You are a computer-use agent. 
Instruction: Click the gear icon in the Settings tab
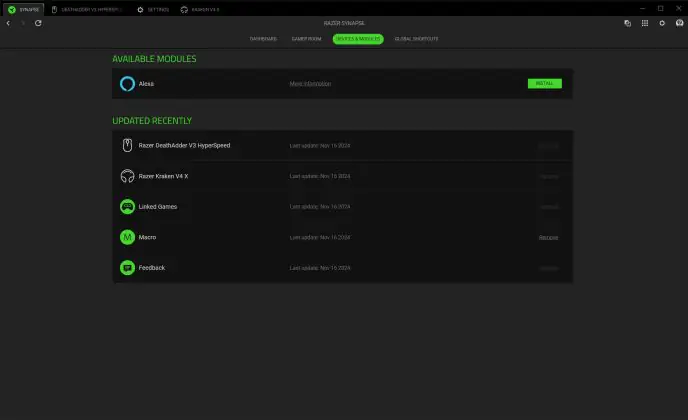[140, 9]
